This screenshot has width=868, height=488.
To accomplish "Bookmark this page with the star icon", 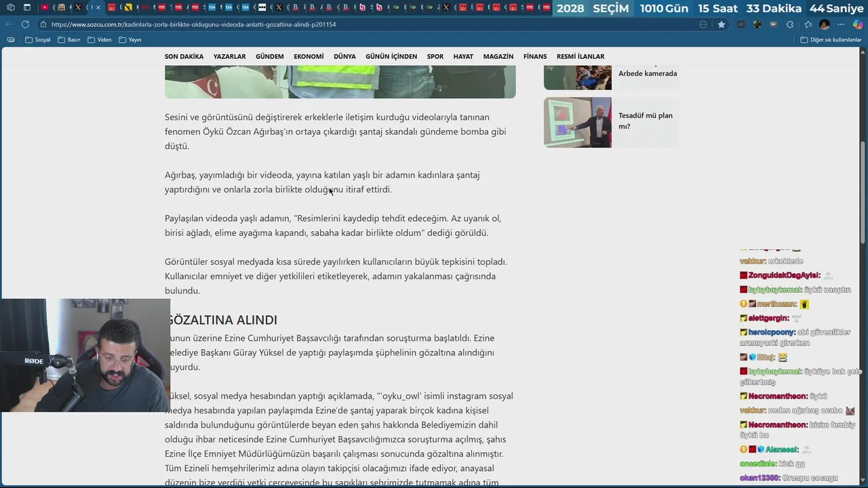I will pyautogui.click(x=722, y=24).
